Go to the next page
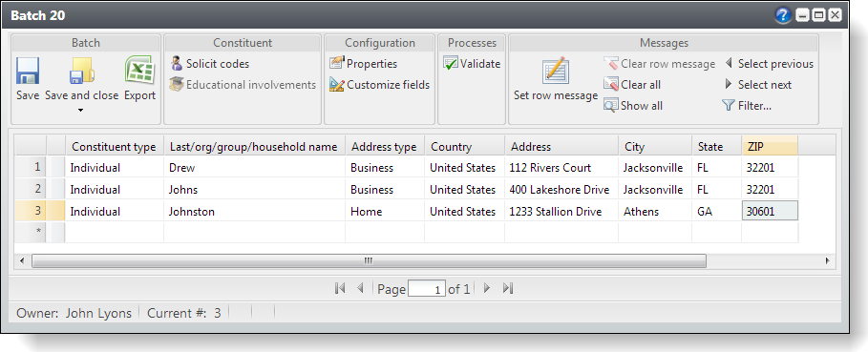Image resolution: width=868 pixels, height=352 pixels. (x=487, y=288)
